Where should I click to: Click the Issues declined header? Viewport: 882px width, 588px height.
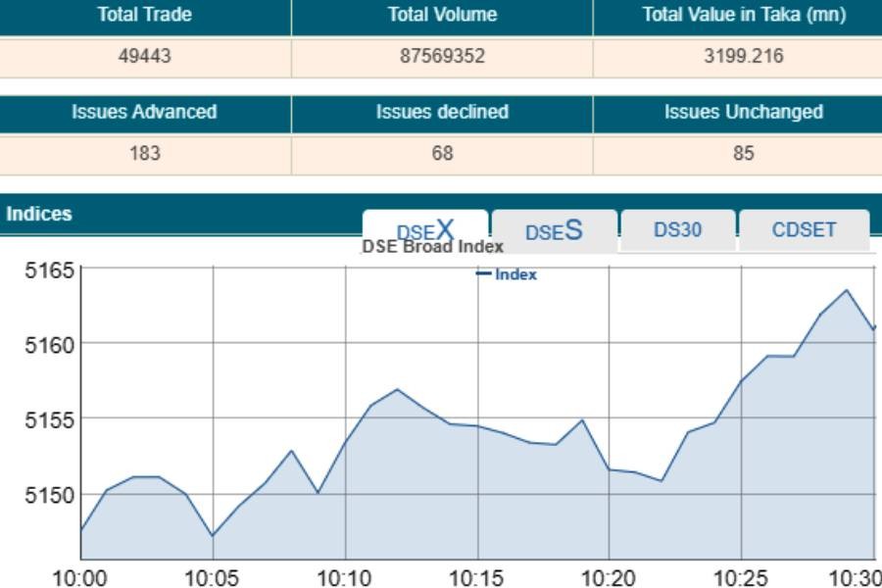pyautogui.click(x=442, y=112)
